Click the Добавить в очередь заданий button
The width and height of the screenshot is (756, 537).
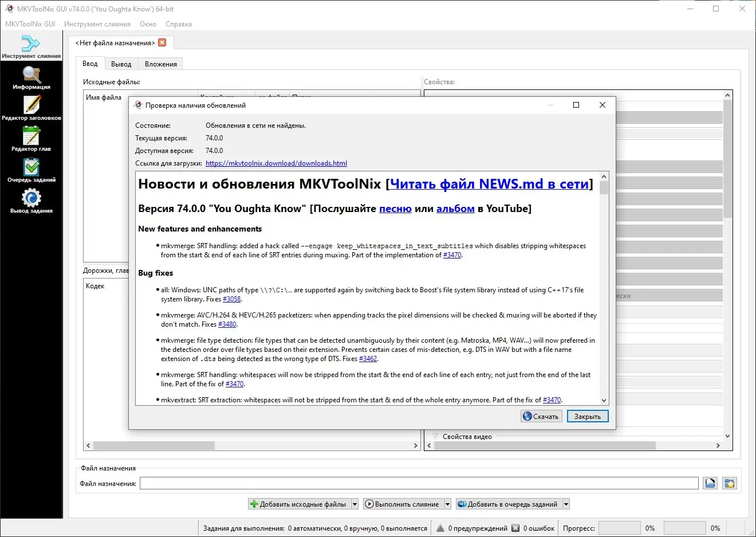pyautogui.click(x=508, y=504)
